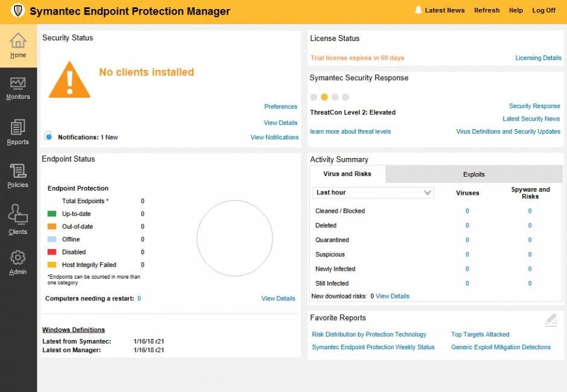Open the Policies section icon
567x392 pixels.
tap(17, 171)
